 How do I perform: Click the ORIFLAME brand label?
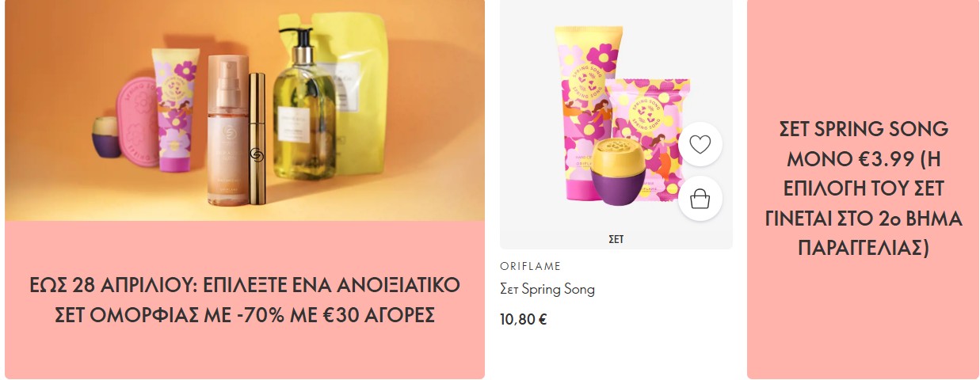click(x=531, y=266)
